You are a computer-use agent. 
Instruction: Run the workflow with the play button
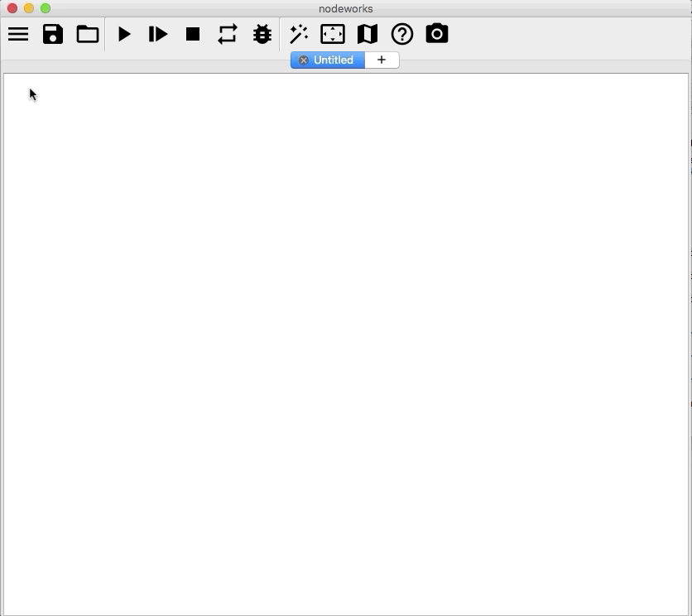tap(124, 34)
